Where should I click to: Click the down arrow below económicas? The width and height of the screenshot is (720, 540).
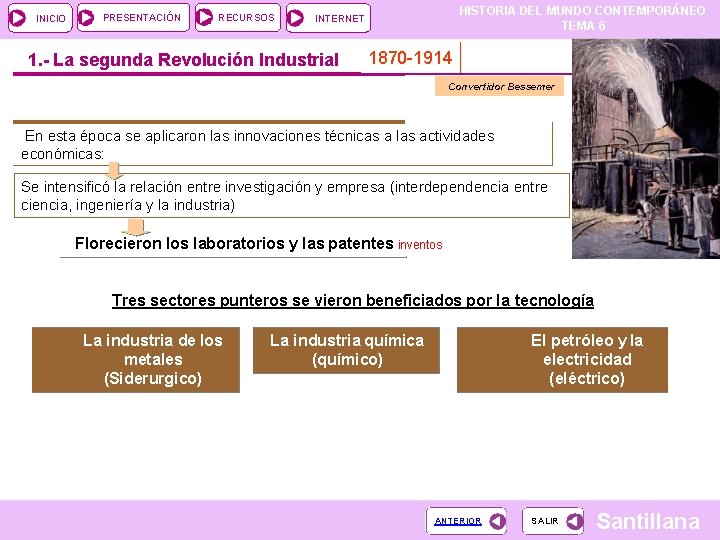tap(113, 170)
